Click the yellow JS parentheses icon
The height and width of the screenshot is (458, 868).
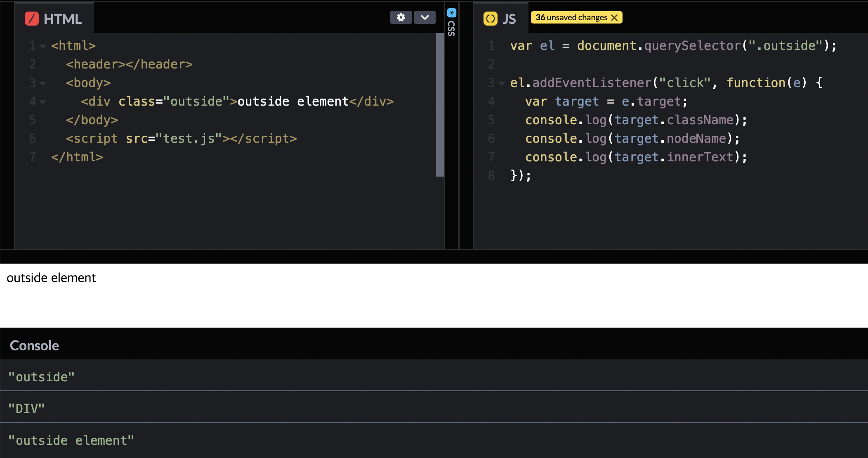click(490, 19)
